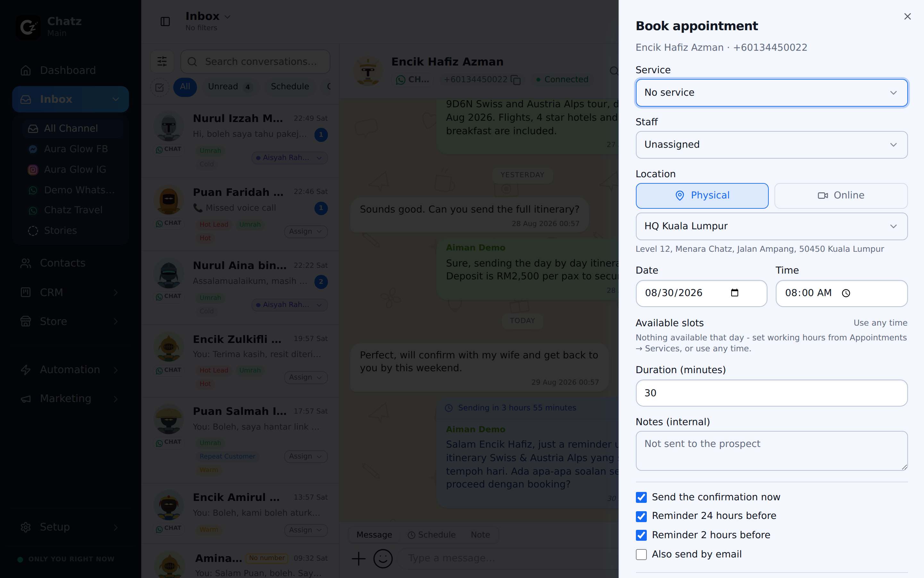Open the Aura Glow FB channel
This screenshot has width=924, height=578.
click(72, 149)
